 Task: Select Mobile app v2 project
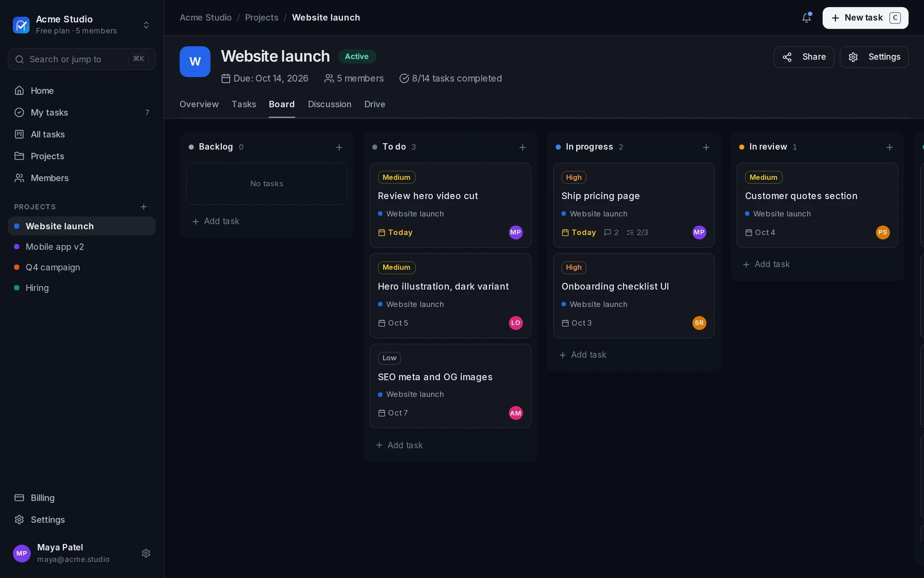82,247
